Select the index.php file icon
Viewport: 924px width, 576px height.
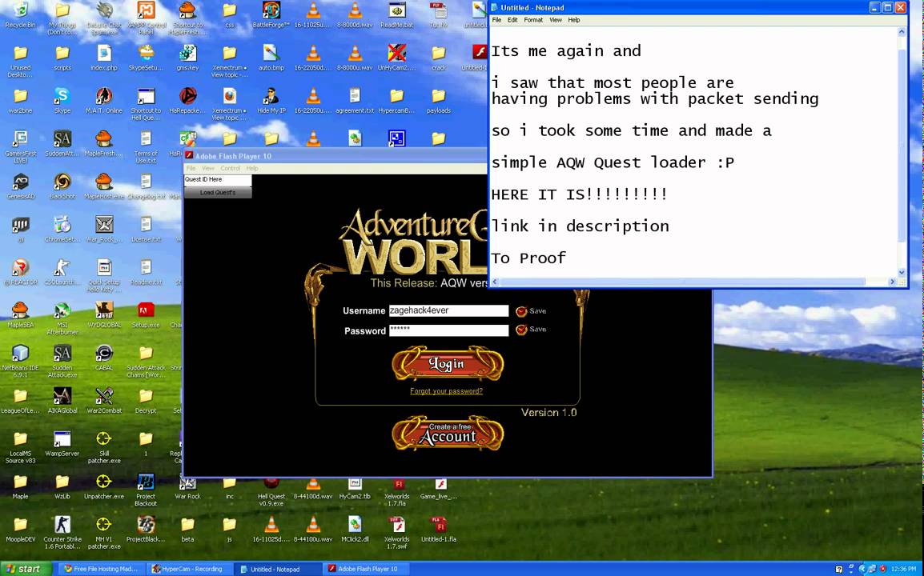pyautogui.click(x=104, y=54)
